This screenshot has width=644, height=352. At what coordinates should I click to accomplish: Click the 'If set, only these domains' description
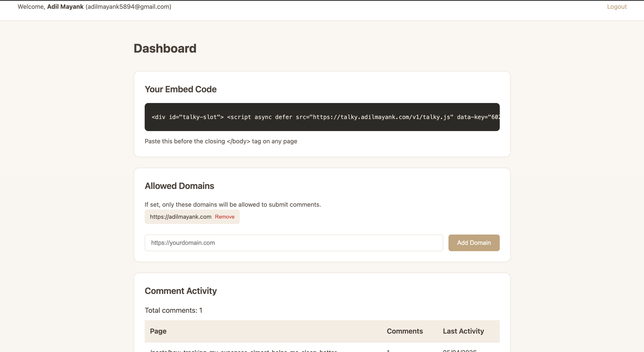point(233,204)
